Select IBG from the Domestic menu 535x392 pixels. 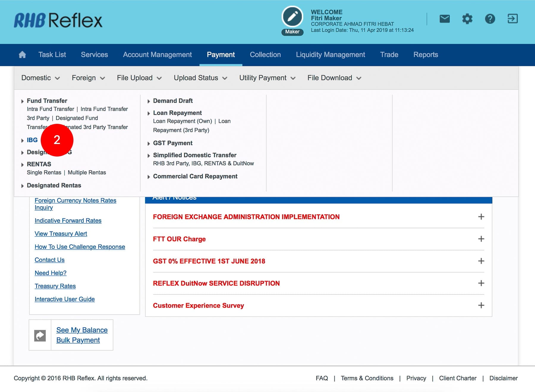coord(32,140)
